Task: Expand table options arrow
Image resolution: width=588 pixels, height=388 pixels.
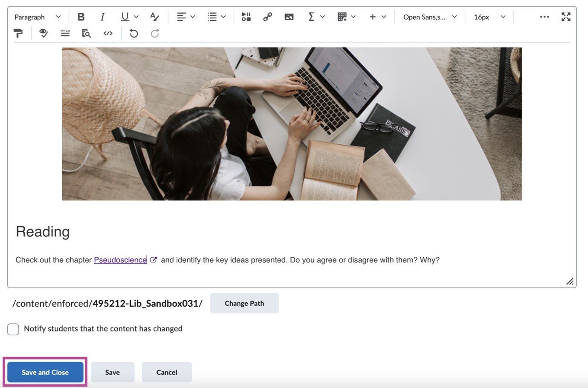Action: [353, 17]
